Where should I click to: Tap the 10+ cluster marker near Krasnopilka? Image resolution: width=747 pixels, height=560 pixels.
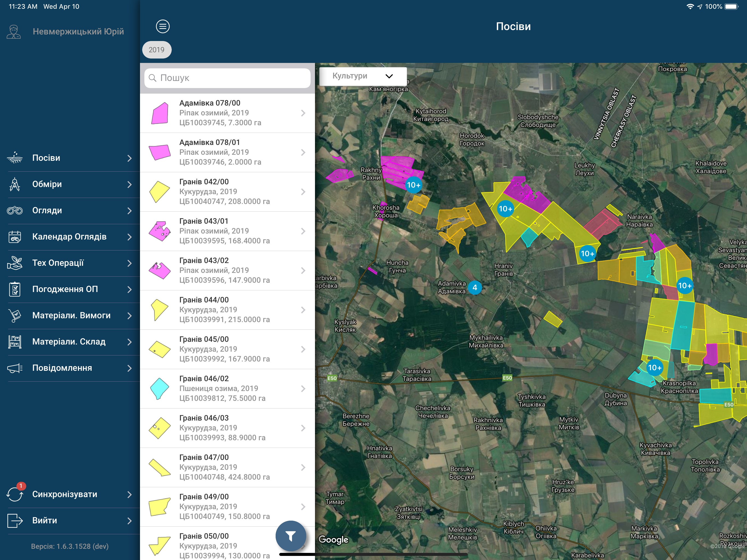click(655, 367)
